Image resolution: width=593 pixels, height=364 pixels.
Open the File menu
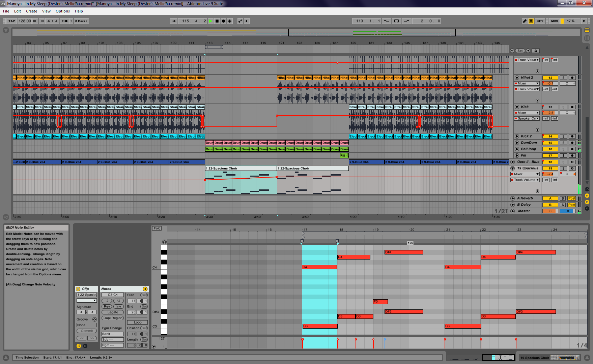(6, 11)
